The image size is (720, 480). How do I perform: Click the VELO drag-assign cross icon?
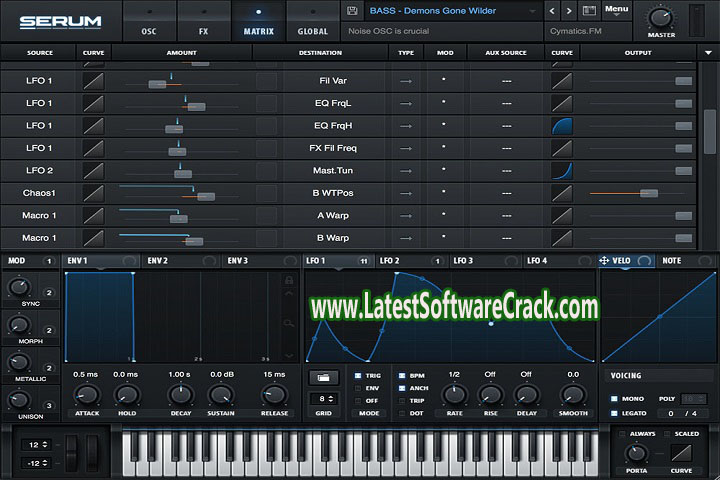pyautogui.click(x=604, y=261)
